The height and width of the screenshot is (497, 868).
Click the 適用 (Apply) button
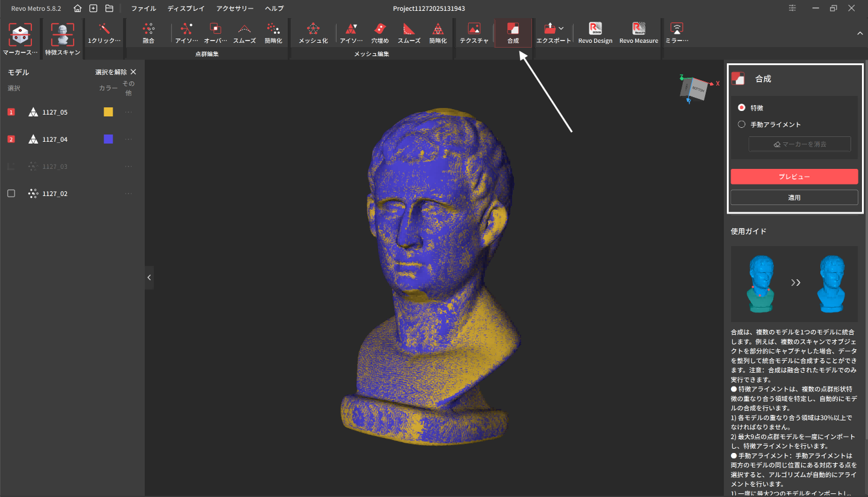(794, 197)
